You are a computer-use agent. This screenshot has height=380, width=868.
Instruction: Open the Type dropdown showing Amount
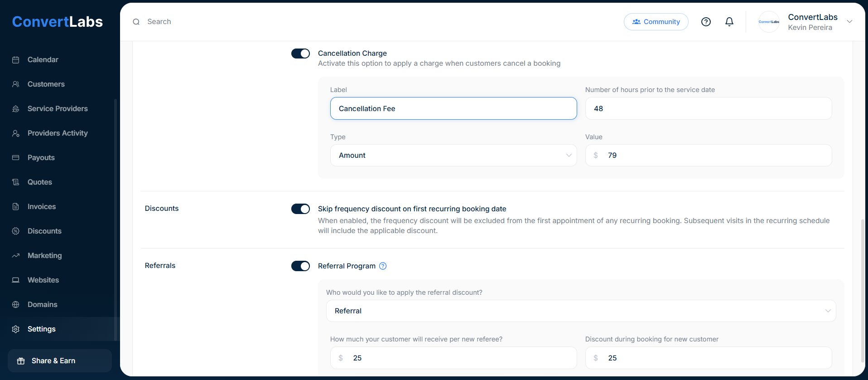(x=453, y=156)
